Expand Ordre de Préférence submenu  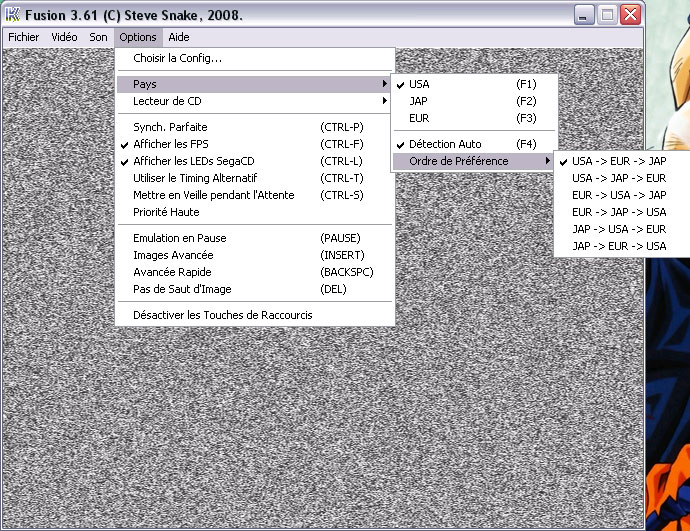(x=475, y=161)
